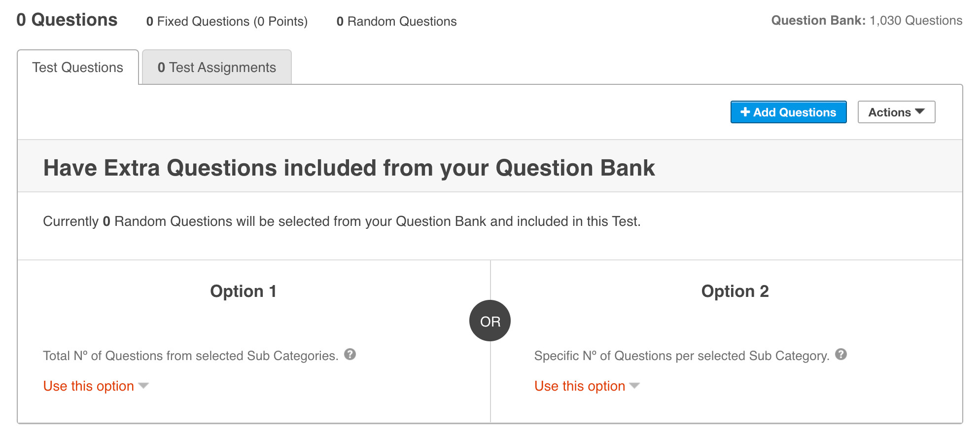This screenshot has height=436, width=980.
Task: Click the 'Have Extra Questions included' heading
Action: [x=349, y=168]
